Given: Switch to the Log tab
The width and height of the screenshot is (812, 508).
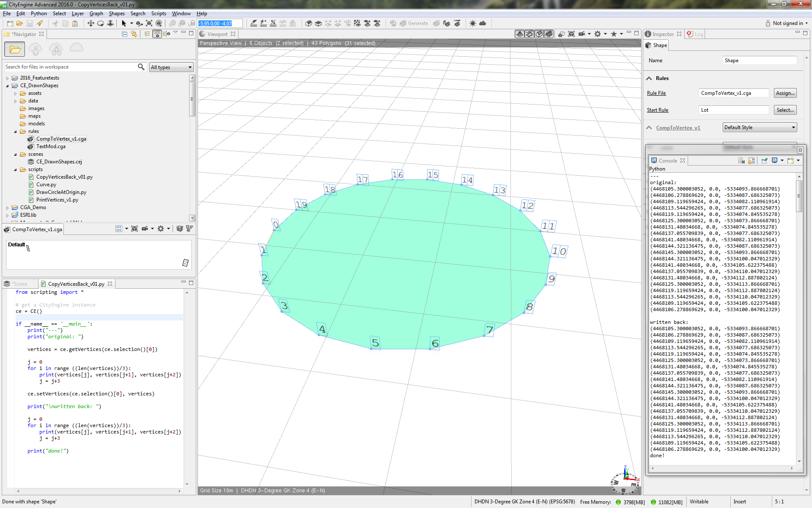Looking at the screenshot, I should coord(695,34).
